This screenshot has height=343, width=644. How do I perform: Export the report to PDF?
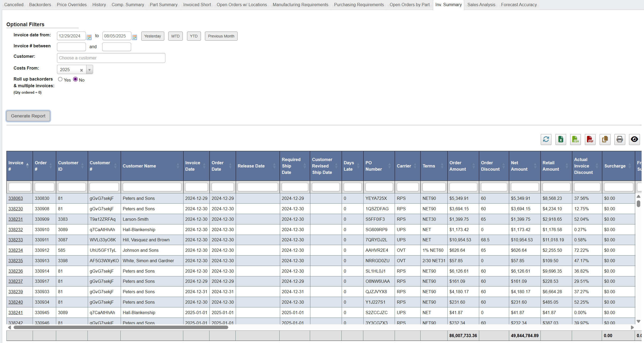[x=590, y=139]
